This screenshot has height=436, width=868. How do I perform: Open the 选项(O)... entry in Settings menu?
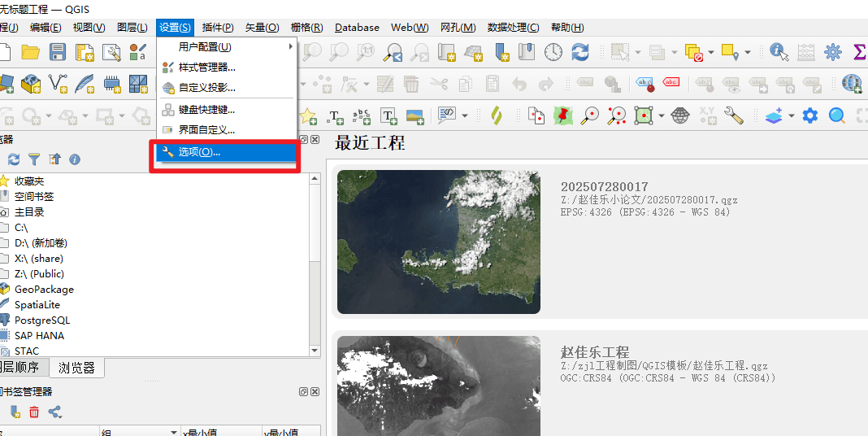(227, 152)
